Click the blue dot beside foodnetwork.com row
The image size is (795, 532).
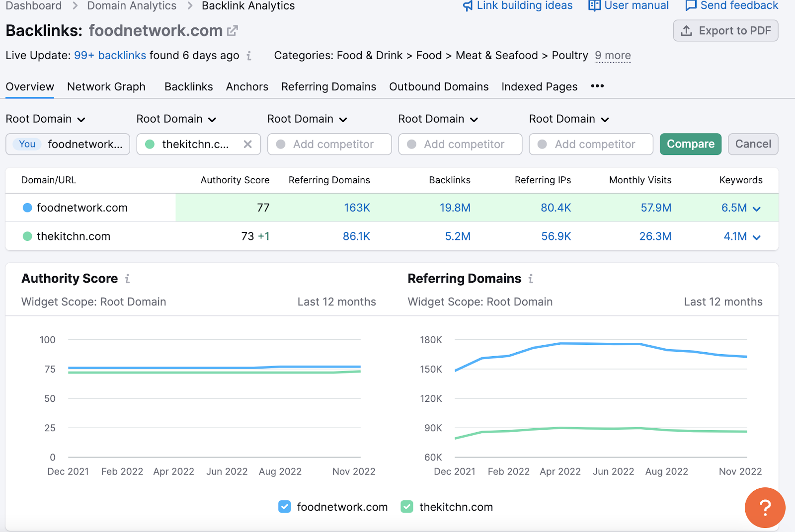pyautogui.click(x=28, y=208)
